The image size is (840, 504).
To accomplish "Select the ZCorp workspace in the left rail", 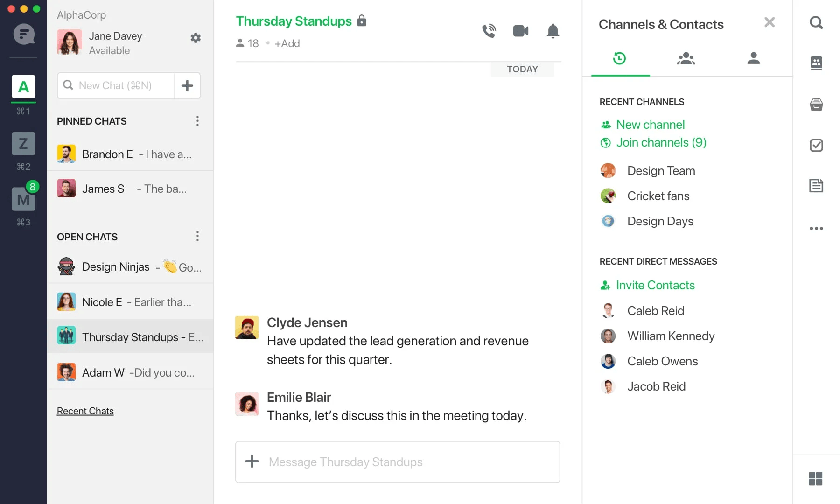I will pyautogui.click(x=23, y=144).
